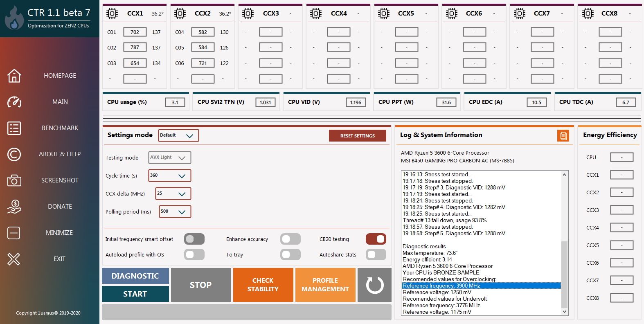Click the C04 frequency field showing 582
644x324 pixels.
coord(203,32)
